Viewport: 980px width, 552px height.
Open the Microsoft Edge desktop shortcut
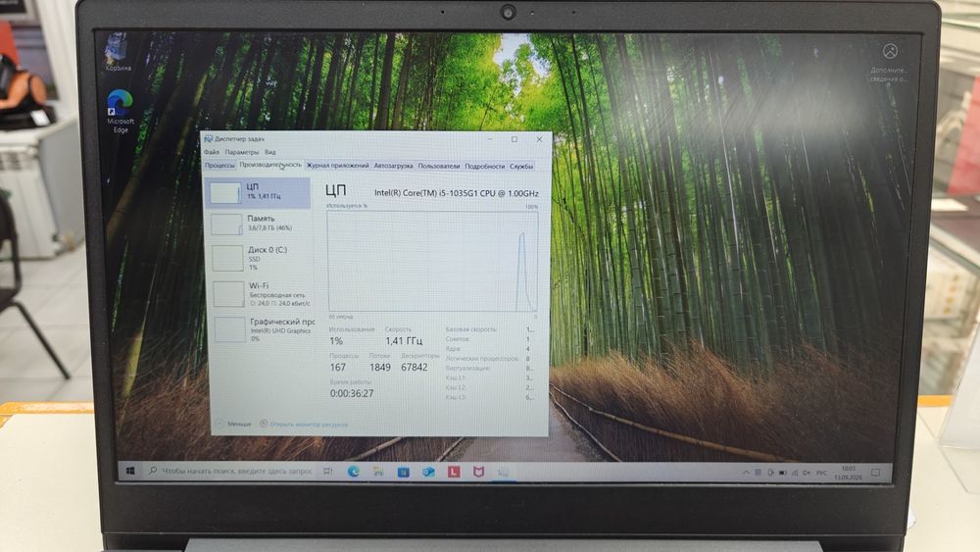click(x=121, y=111)
